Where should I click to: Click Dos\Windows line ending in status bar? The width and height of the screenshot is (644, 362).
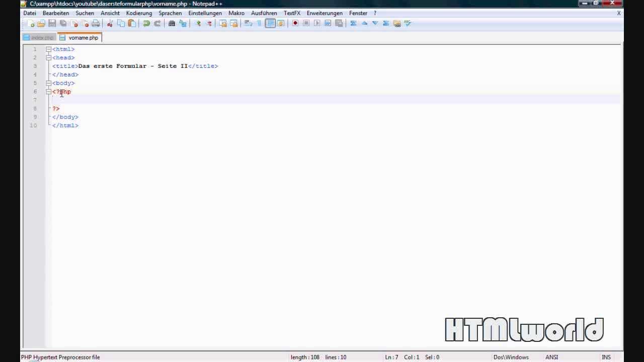point(511,357)
